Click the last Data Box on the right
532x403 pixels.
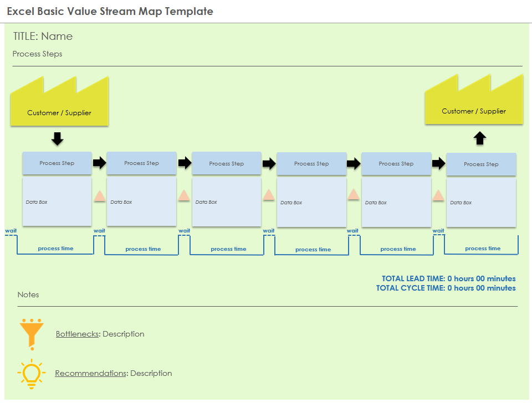[481, 203]
